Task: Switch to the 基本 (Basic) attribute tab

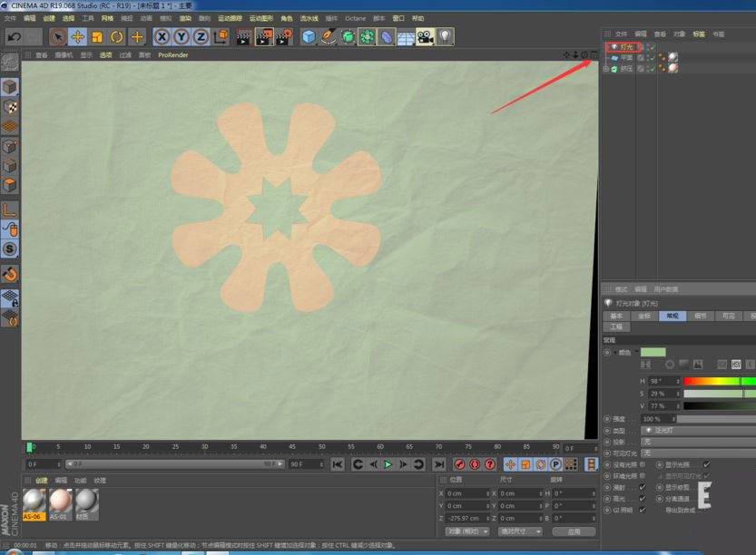Action: click(616, 316)
